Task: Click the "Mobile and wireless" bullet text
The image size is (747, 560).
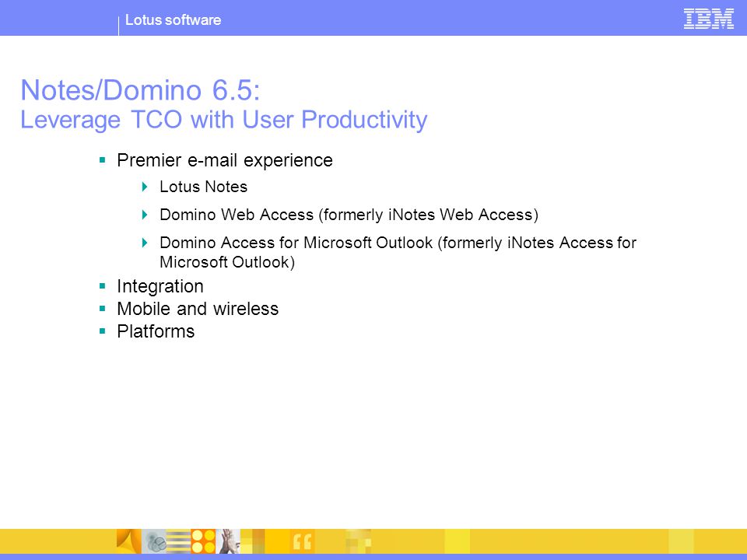Action: (x=198, y=309)
